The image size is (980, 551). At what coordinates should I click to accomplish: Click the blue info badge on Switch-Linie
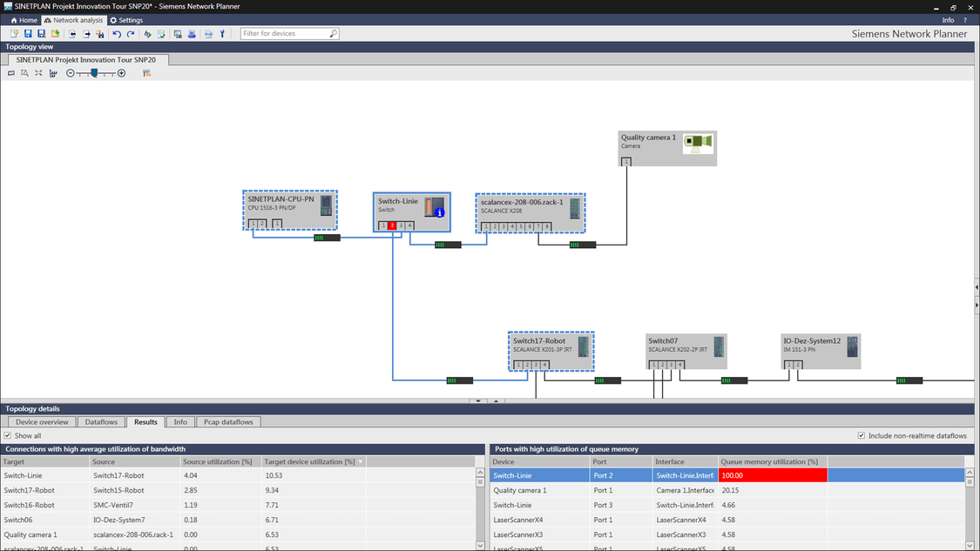coord(439,212)
